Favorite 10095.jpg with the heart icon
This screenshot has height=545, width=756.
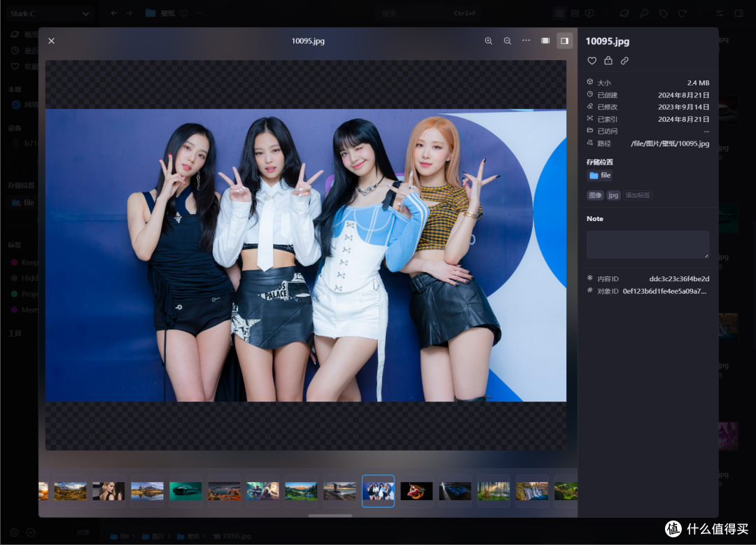click(x=592, y=61)
